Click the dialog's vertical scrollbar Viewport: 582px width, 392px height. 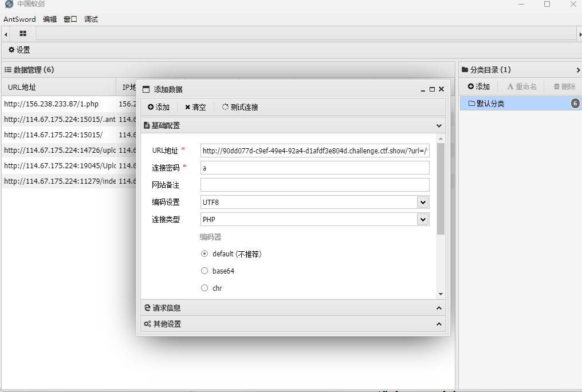pyautogui.click(x=441, y=189)
